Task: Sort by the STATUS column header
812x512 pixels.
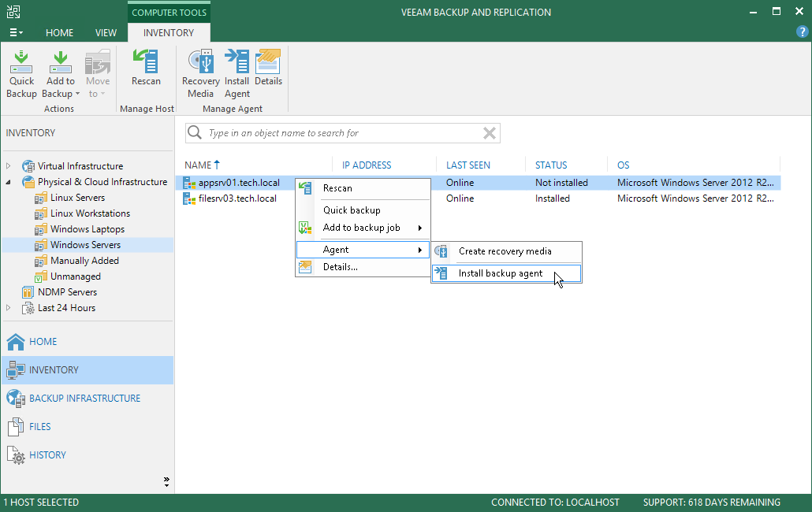Action: 551,165
